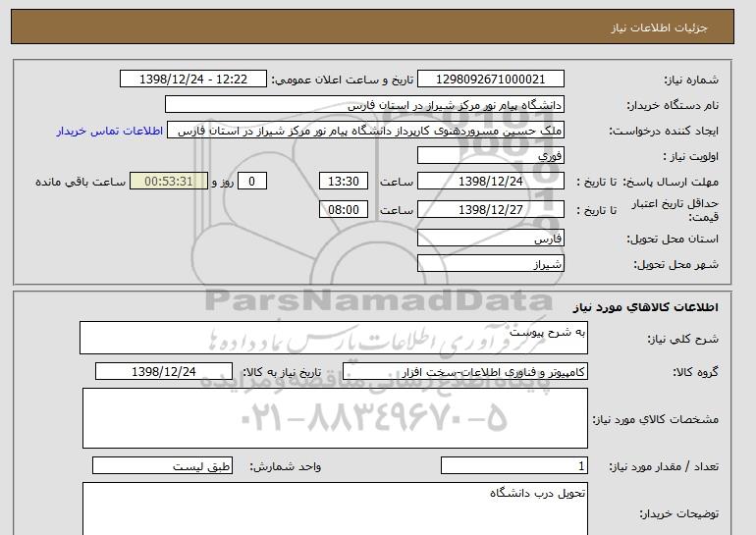Select the product group field کامپیوتر و فناوری اطلاعات
756x535 pixels.
pos(465,372)
